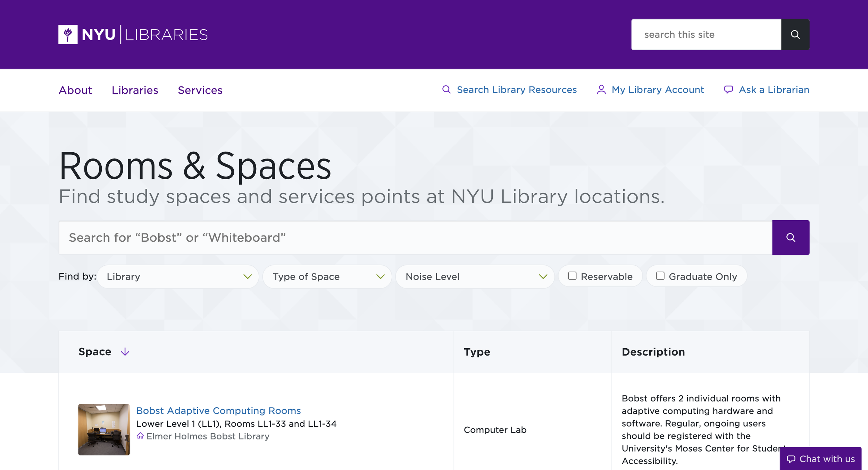Open the Libraries menu item
This screenshot has height=470, width=868.
[135, 90]
